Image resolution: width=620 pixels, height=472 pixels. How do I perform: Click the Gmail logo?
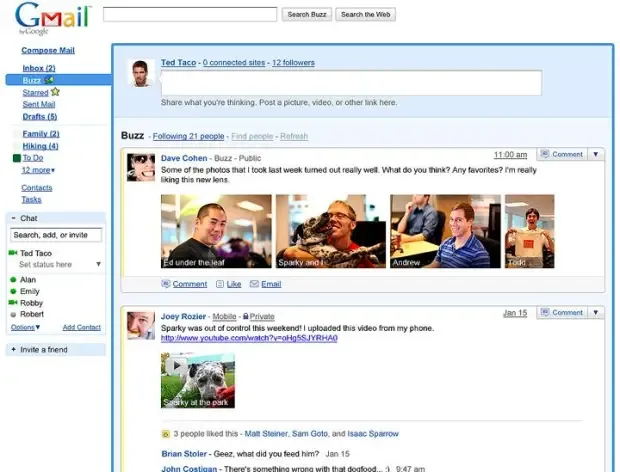[x=53, y=18]
